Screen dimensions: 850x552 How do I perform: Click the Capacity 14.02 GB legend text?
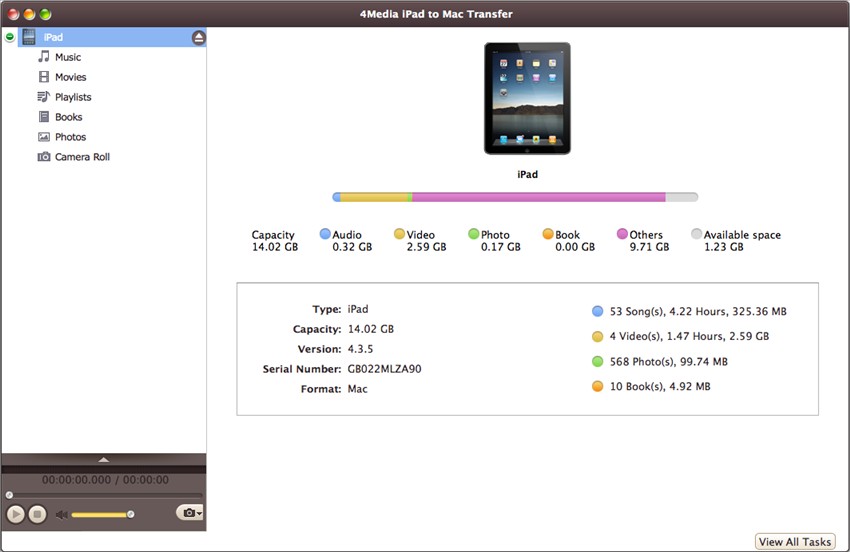click(x=274, y=241)
